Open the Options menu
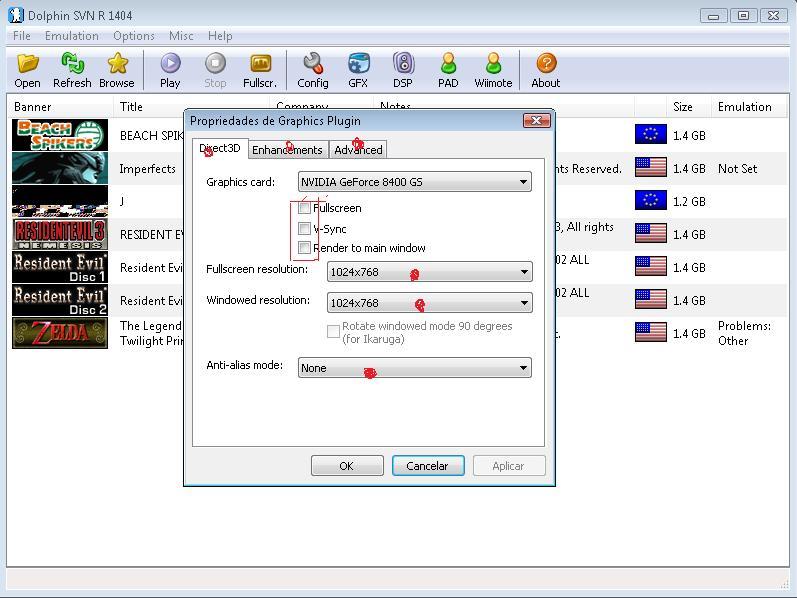This screenshot has height=598, width=797. (x=134, y=36)
